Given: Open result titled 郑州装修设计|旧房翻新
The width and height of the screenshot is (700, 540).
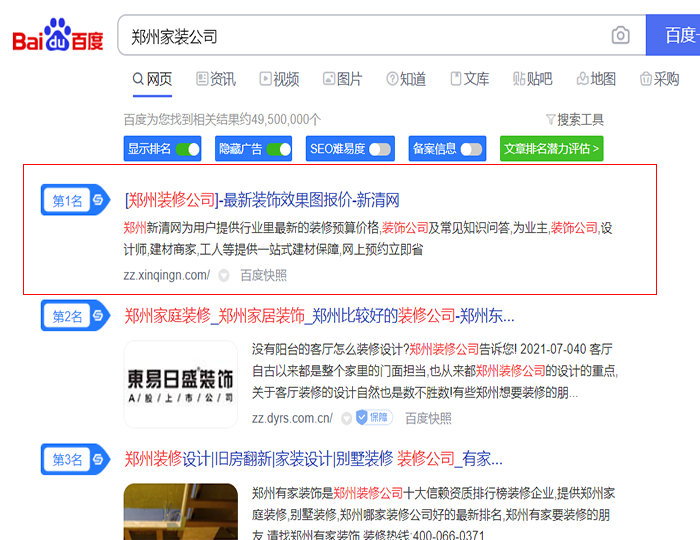Looking at the screenshot, I should (313, 459).
